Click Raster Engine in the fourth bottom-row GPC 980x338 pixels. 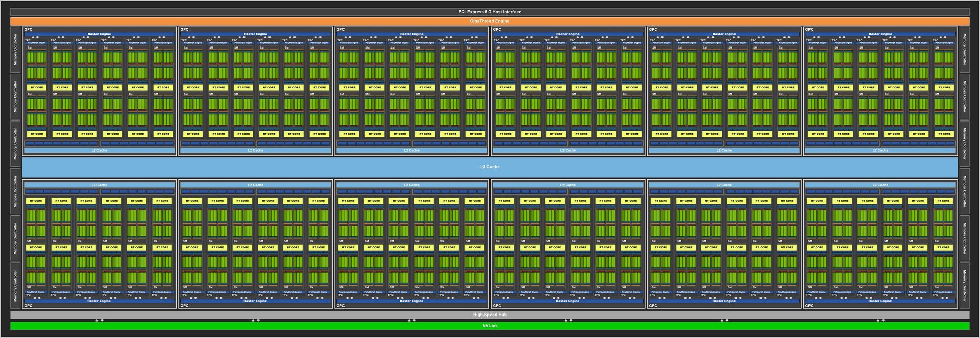(x=568, y=301)
